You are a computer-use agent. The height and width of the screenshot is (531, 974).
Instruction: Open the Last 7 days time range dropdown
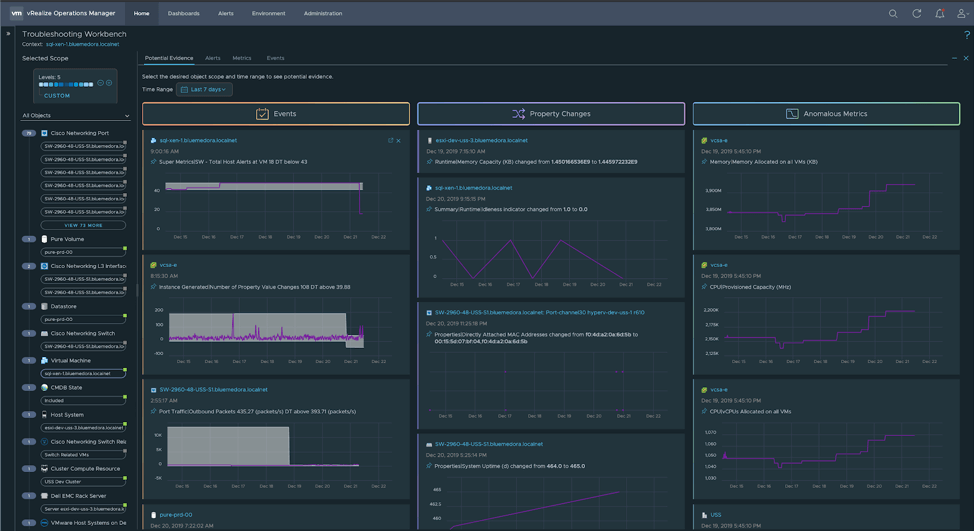(204, 89)
